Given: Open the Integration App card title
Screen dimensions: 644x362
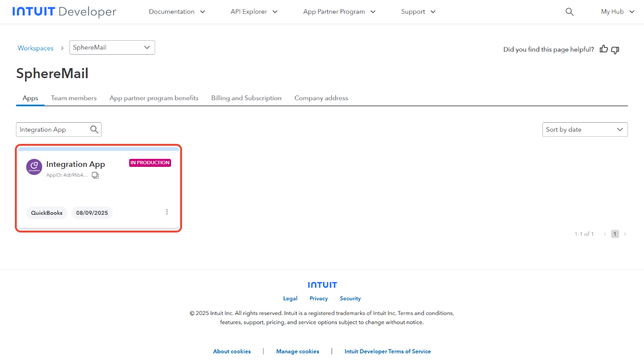Looking at the screenshot, I should tap(76, 164).
